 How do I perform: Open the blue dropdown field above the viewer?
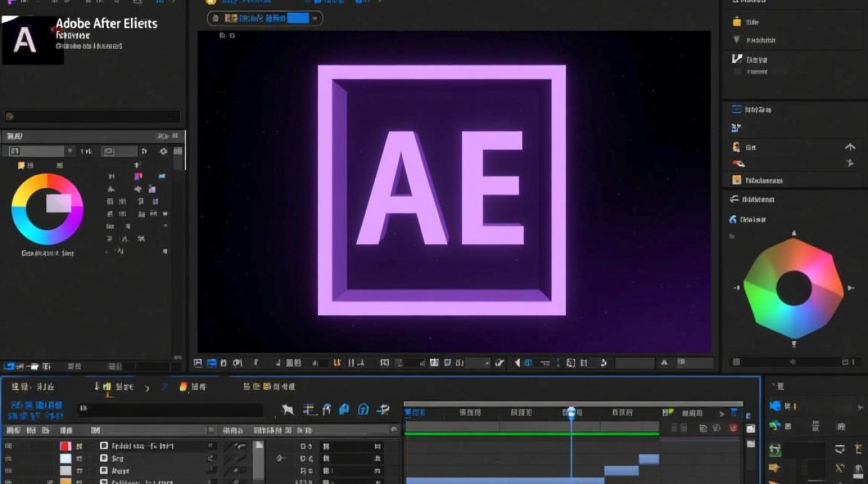[298, 18]
